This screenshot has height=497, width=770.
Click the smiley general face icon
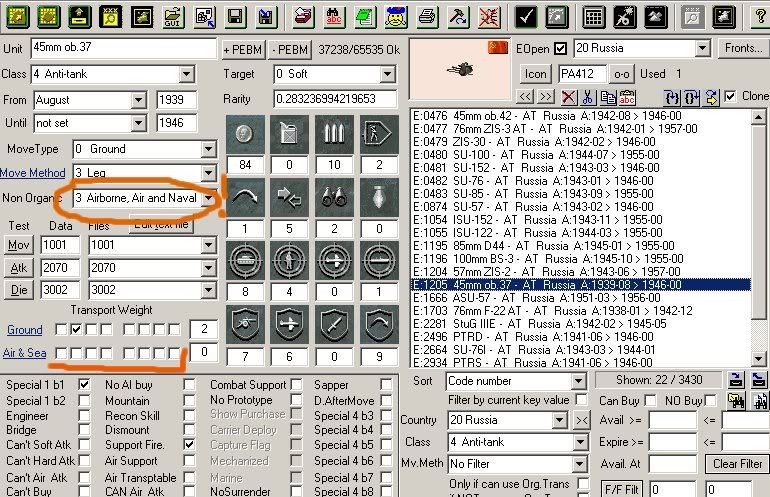[x=396, y=18]
